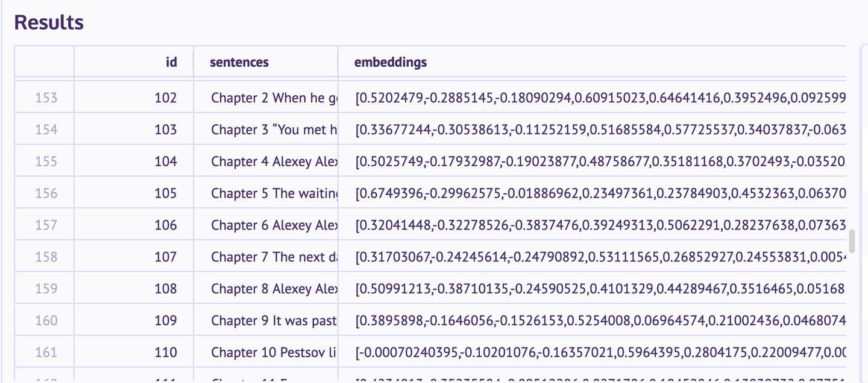Click the embedding starting with 0.5202479
This screenshot has width=868, height=383.
coord(592,98)
